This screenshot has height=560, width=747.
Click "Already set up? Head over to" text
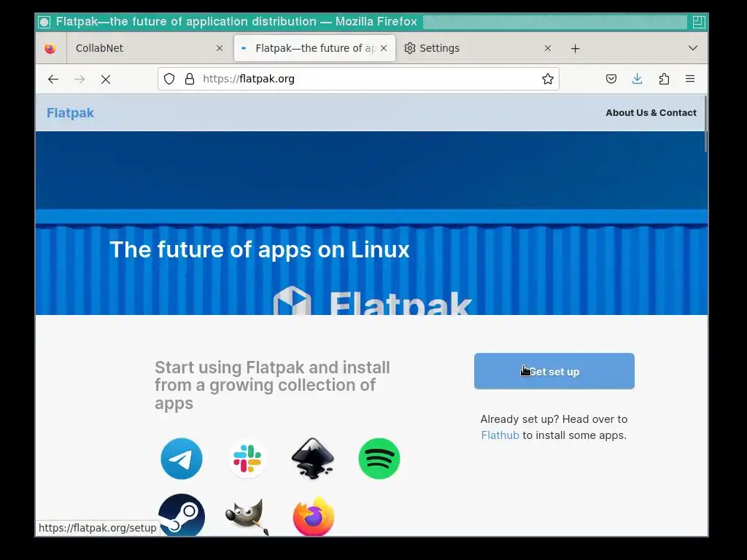554,419
